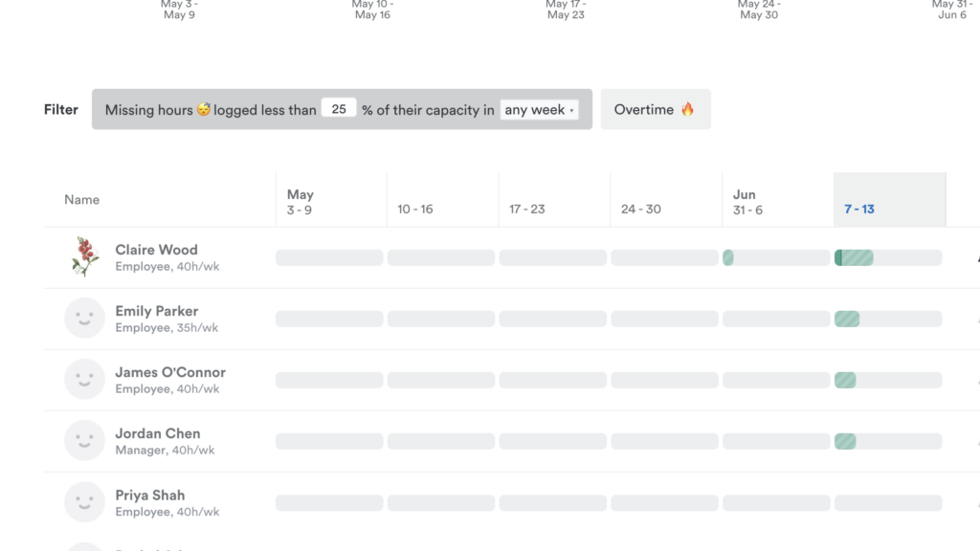Viewport: 980px width, 551px height.
Task: Click the Employee, 35h/wk text
Action: pyautogui.click(x=167, y=327)
